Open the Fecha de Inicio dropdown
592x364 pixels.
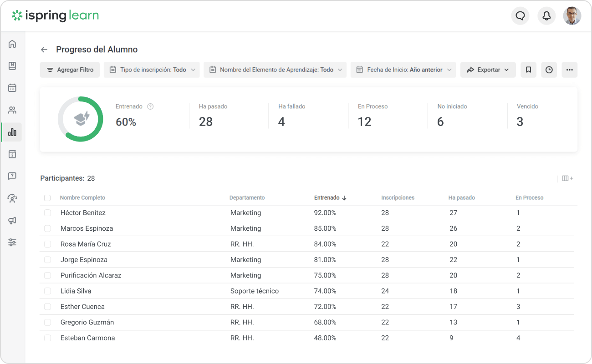click(x=403, y=70)
